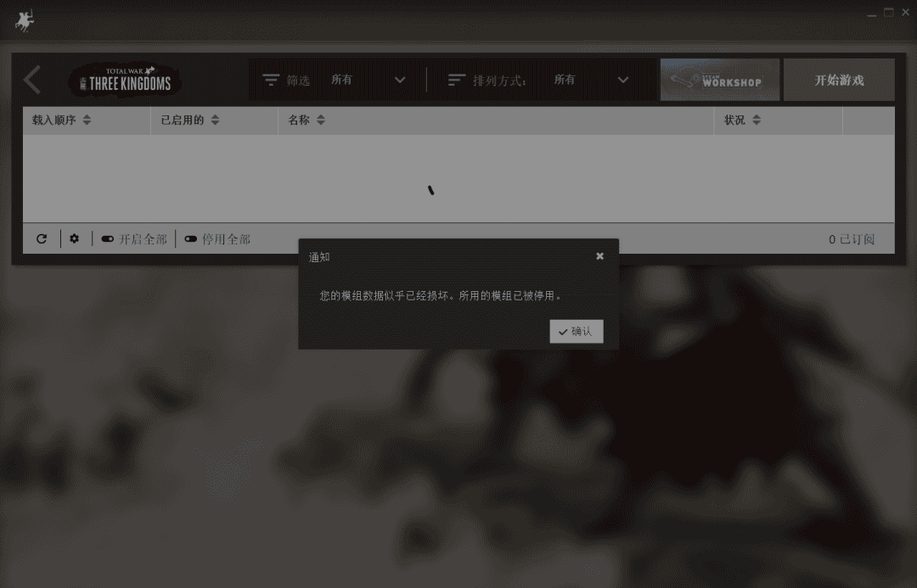Open the 筛选 filter dropdown showing 所有

(369, 79)
